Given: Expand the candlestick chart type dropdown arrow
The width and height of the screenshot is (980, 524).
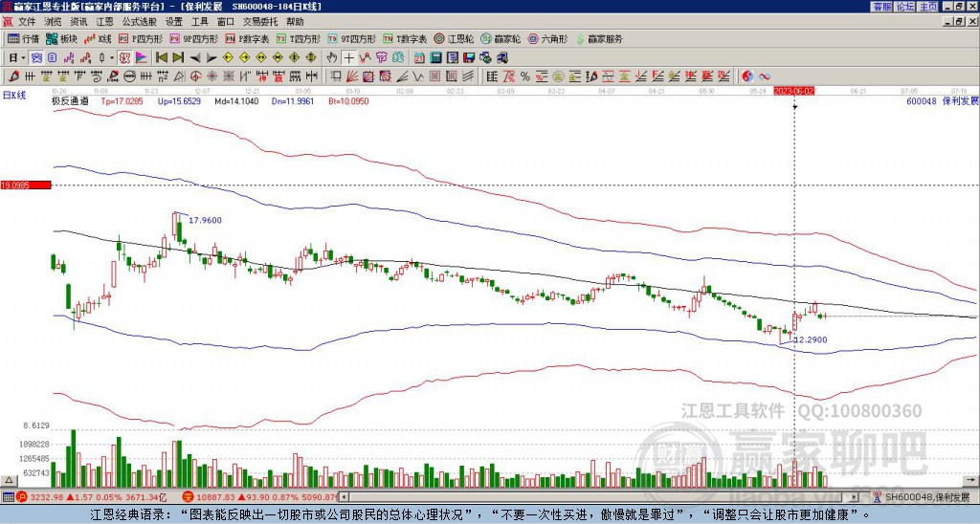Looking at the screenshot, I should [112, 57].
